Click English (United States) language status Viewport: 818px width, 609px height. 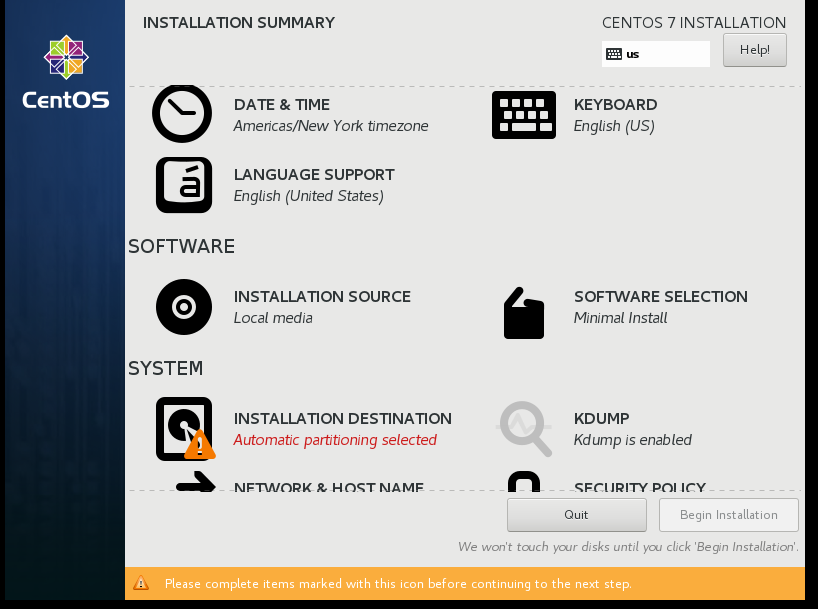pyautogui.click(x=308, y=196)
